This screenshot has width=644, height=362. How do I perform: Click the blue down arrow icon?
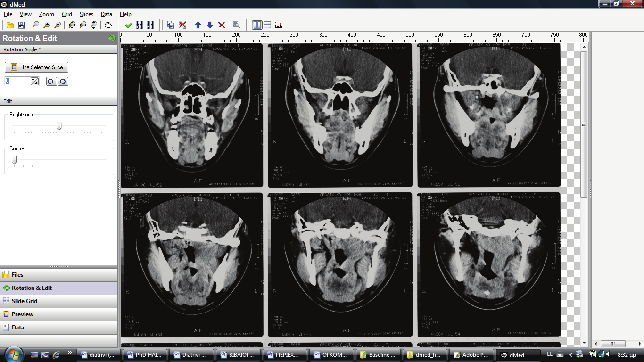210,25
